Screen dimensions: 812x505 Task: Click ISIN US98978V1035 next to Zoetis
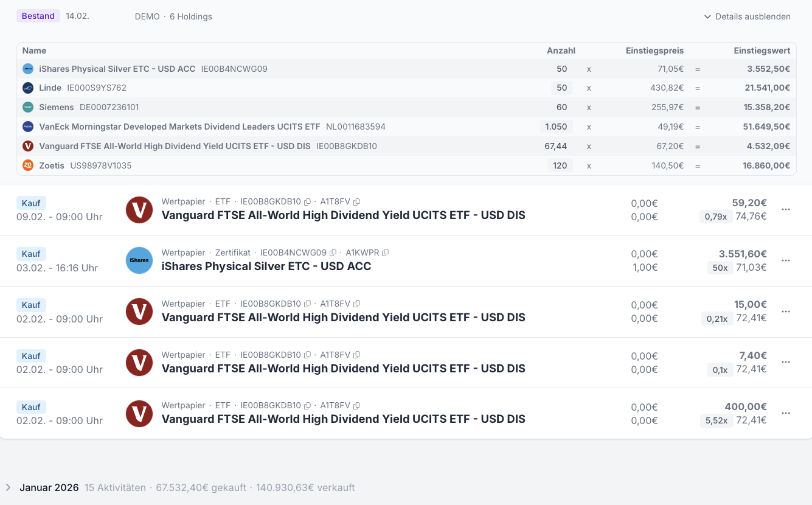(x=101, y=165)
